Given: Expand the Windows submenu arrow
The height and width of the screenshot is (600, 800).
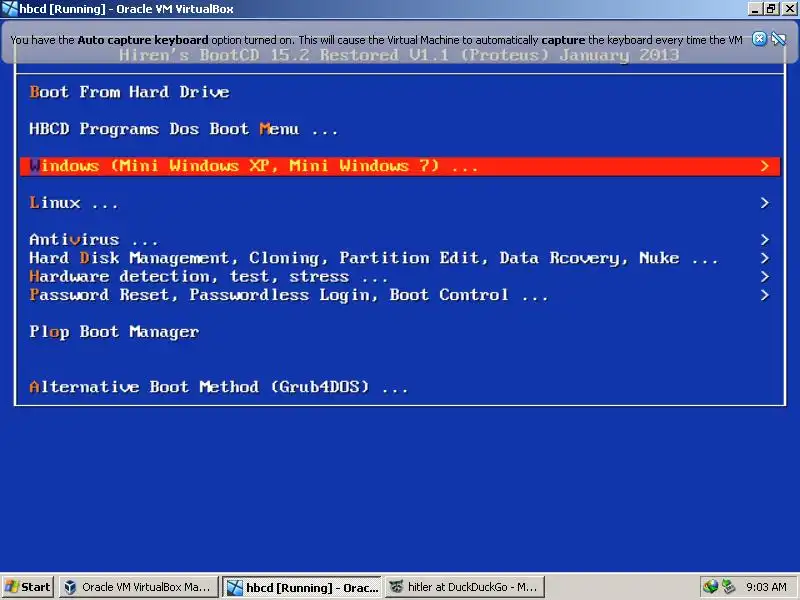Looking at the screenshot, I should 764,166.
